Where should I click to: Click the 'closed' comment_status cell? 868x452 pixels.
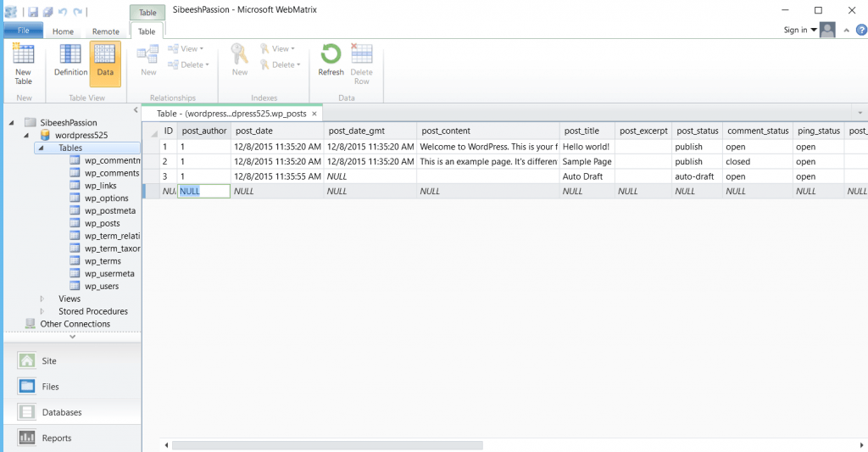pyautogui.click(x=757, y=162)
